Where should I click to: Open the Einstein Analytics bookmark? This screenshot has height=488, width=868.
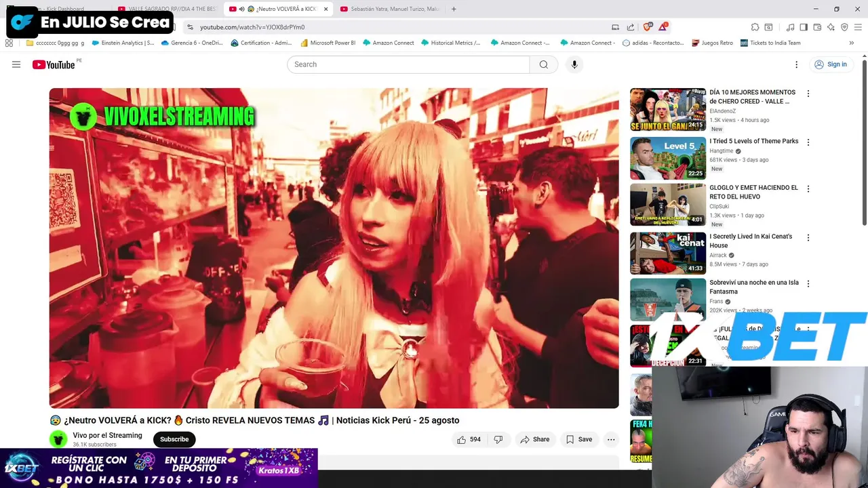(x=123, y=43)
